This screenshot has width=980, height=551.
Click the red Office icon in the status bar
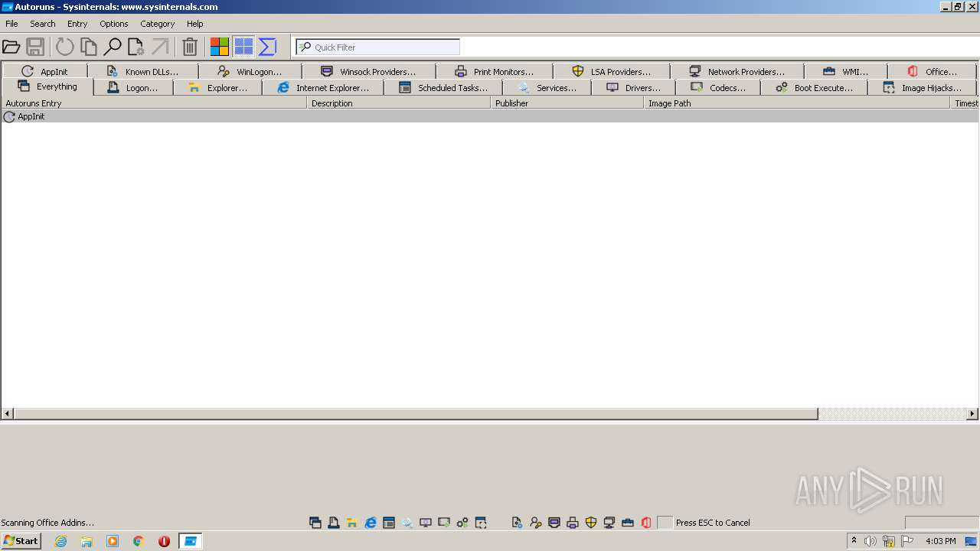[646, 523]
